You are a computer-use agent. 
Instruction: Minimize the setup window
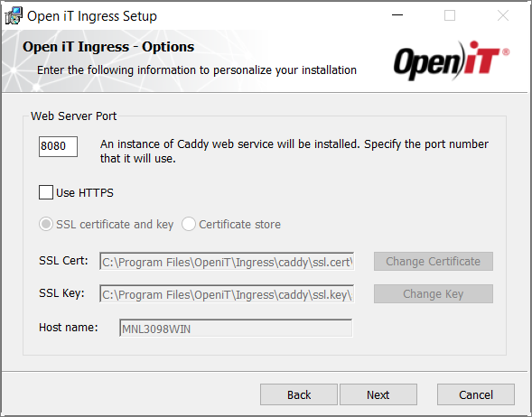pyautogui.click(x=397, y=15)
